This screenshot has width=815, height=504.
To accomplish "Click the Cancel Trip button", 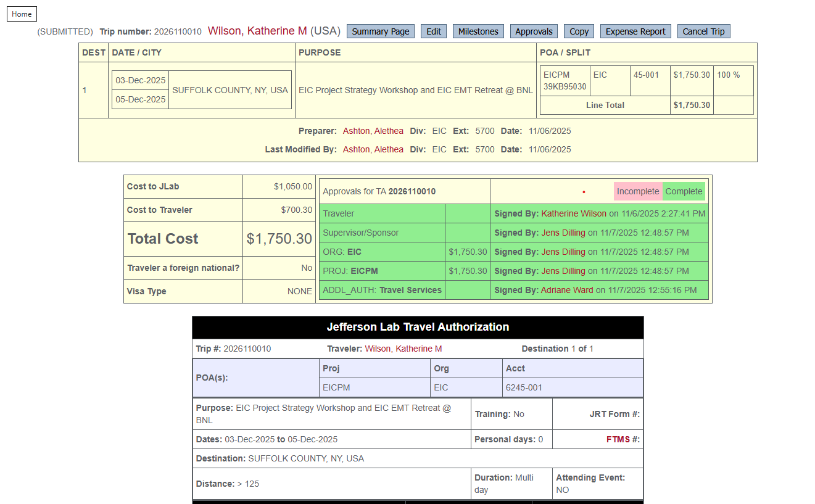I will (703, 31).
